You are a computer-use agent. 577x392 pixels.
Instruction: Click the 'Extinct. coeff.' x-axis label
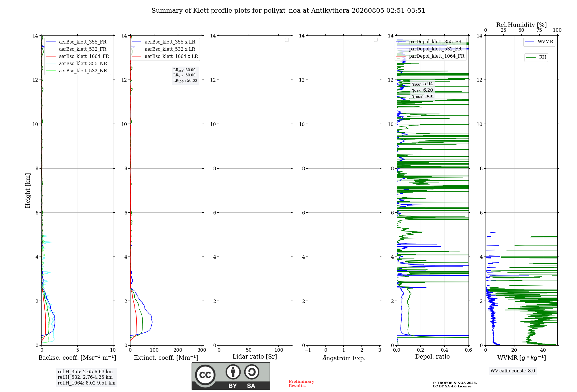click(x=166, y=358)
